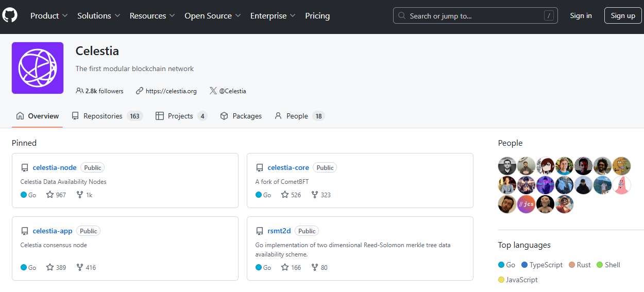The image size is (644, 292).
Task: Expand the Solutions dropdown menu
Action: (99, 16)
